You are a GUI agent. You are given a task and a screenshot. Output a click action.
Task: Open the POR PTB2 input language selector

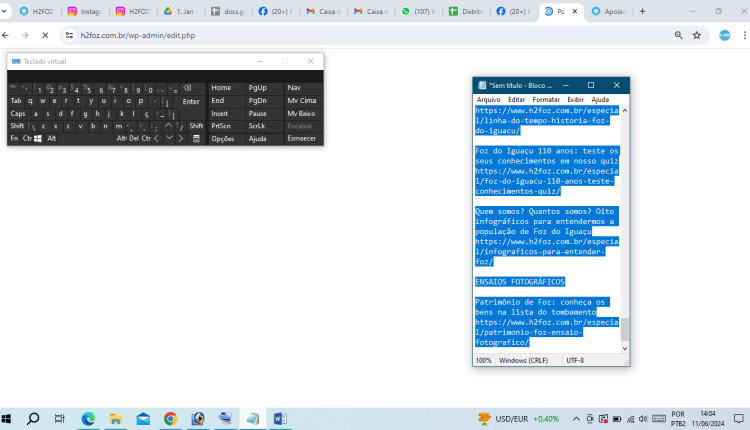point(678,418)
